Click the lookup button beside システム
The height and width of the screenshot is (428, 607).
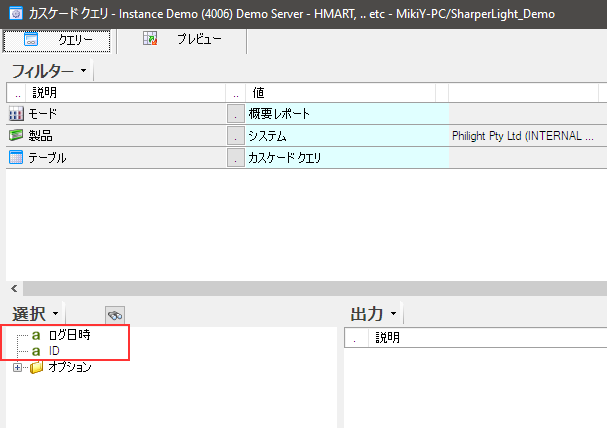[235, 136]
